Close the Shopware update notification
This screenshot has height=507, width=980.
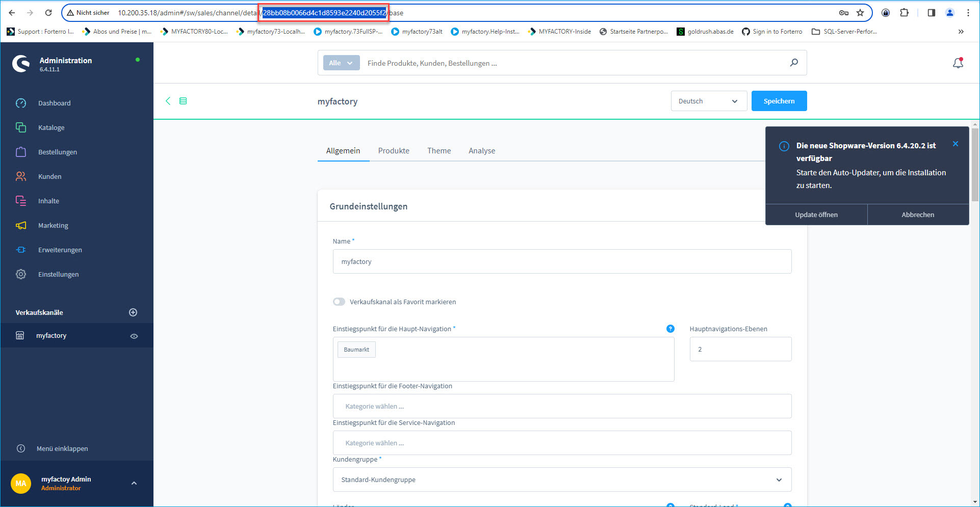[x=956, y=144]
